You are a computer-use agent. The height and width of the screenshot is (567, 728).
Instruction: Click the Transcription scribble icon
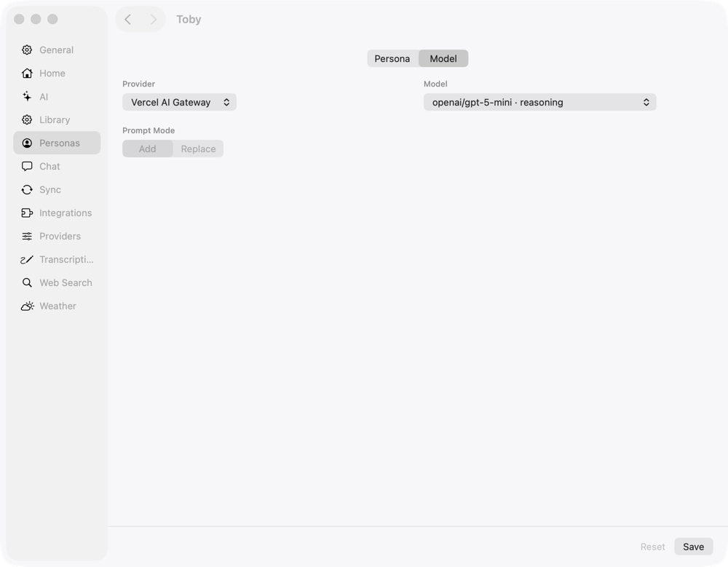coord(27,259)
